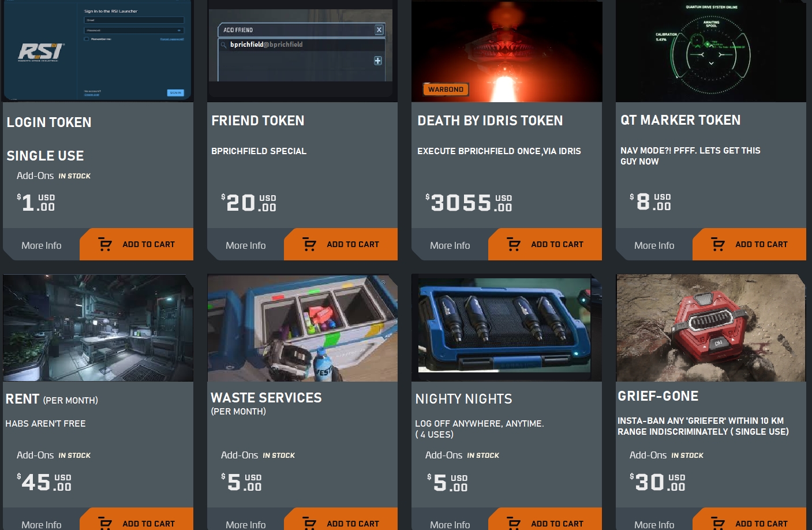Viewport: 812px width, 530px height.
Task: Open More Info for QT Marker Token
Action: [654, 245]
